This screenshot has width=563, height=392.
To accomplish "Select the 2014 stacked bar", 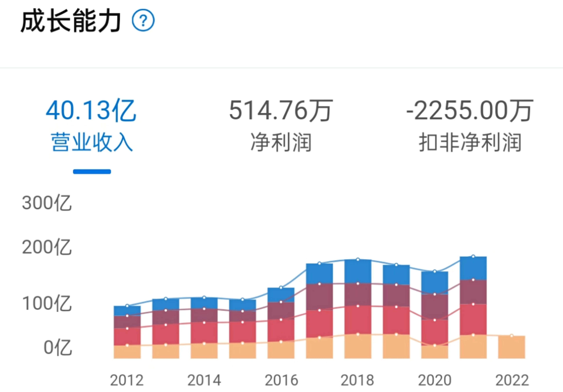I will (x=204, y=328).
